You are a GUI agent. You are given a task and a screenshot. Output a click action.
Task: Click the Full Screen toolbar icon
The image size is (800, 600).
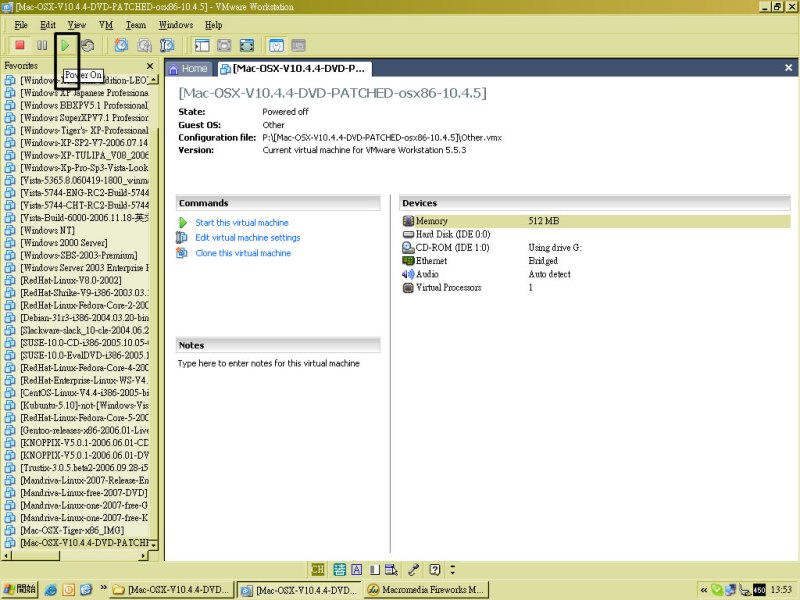click(224, 45)
